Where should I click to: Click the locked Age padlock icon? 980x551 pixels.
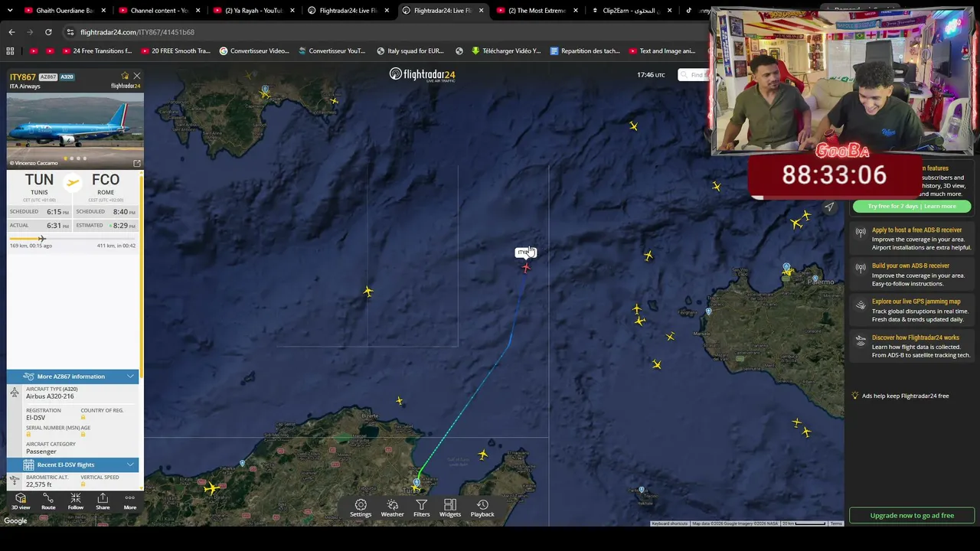[x=83, y=435]
